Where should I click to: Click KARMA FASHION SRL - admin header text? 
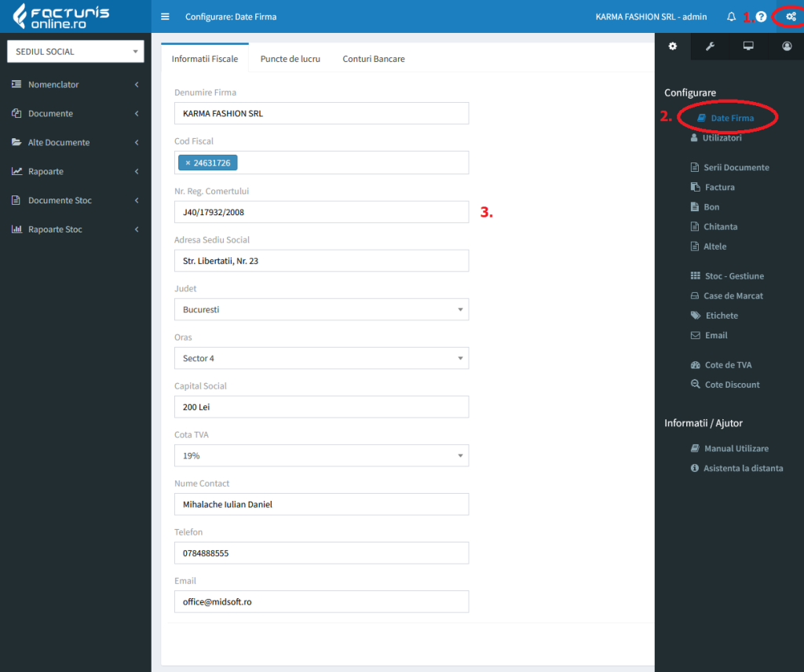click(651, 16)
